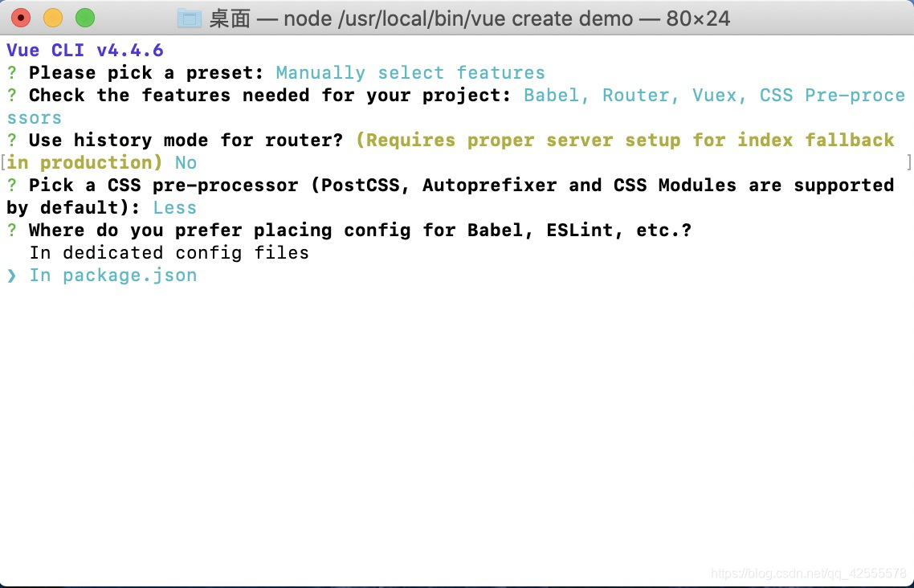This screenshot has width=914, height=588.
Task: Select the 'In dedicated config files' option
Action: [169, 253]
